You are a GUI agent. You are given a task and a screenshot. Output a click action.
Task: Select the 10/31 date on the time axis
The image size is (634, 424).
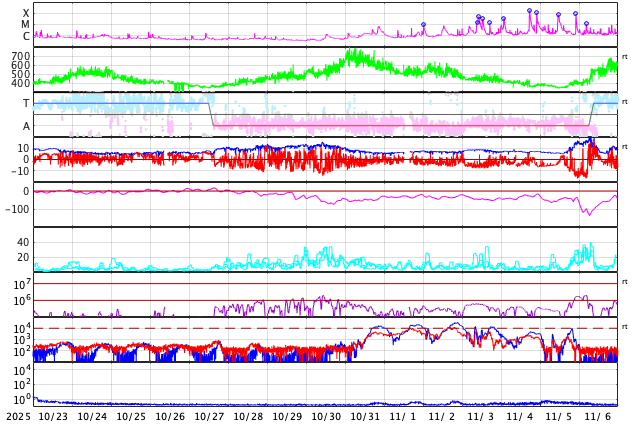point(366,417)
